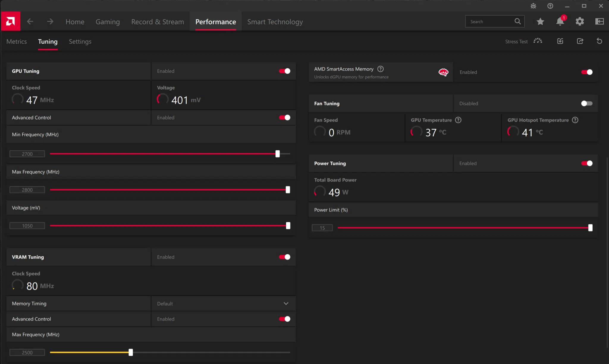609x364 pixels.
Task: Maximize the AMD Software window
Action: (x=584, y=6)
